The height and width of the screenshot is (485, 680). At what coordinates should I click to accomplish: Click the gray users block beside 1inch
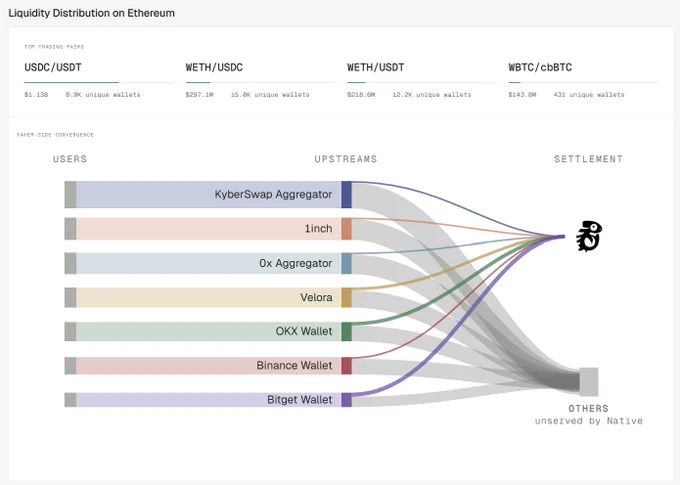pyautogui.click(x=70, y=229)
